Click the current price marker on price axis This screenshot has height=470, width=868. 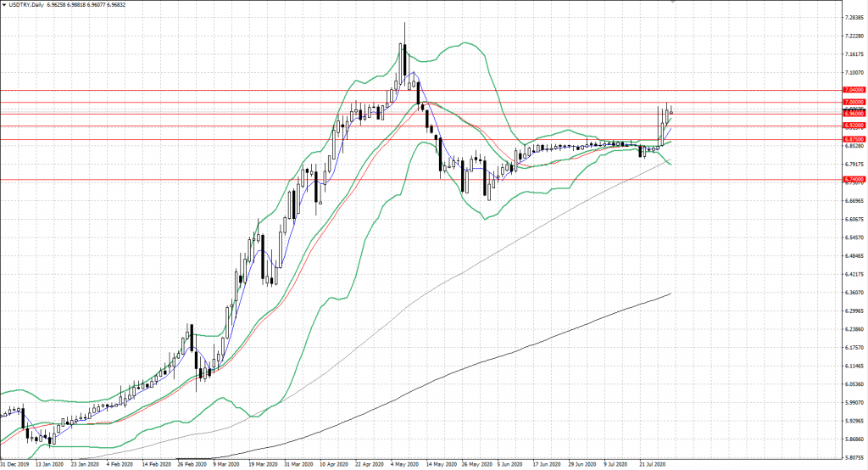pyautogui.click(x=854, y=109)
